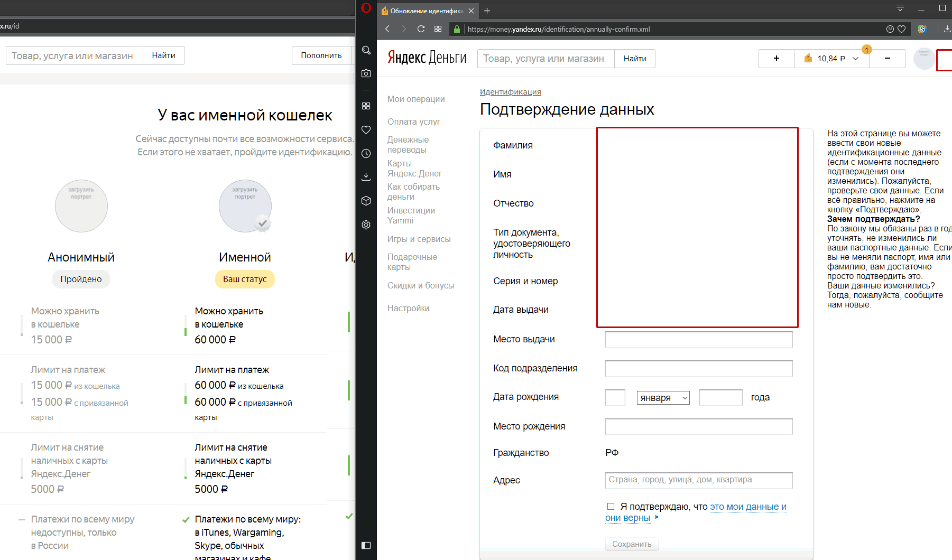952x560 pixels.
Task: Focus the right window search field
Action: coord(546,59)
